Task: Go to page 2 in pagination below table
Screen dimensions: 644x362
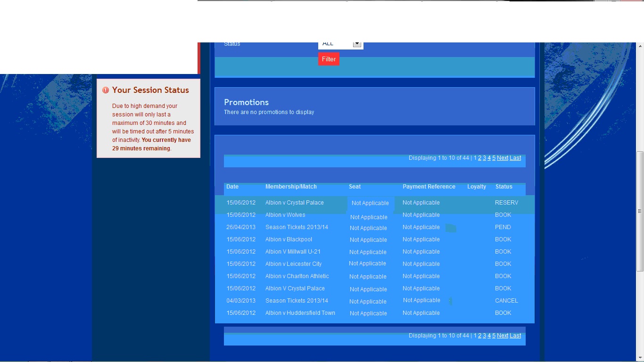Action: 479,336
